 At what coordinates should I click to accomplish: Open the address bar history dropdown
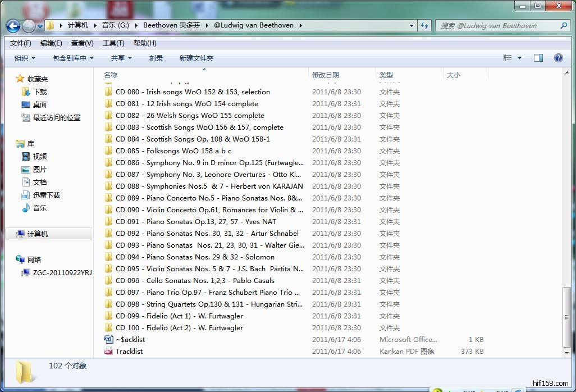click(x=412, y=26)
